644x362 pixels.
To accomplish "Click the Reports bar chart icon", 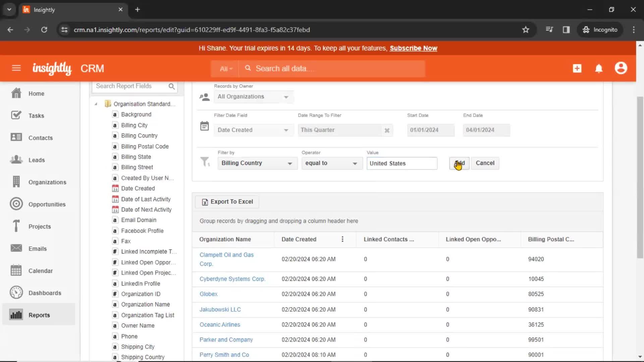I will coord(16,315).
